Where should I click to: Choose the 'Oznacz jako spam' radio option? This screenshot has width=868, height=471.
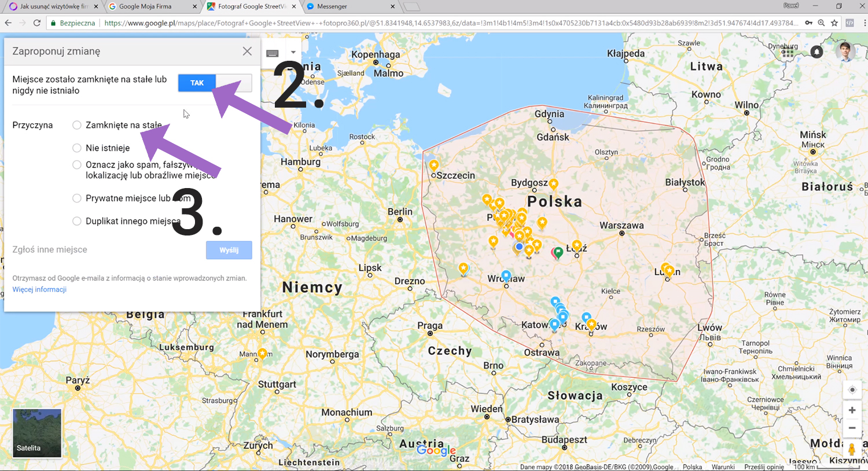pyautogui.click(x=77, y=165)
